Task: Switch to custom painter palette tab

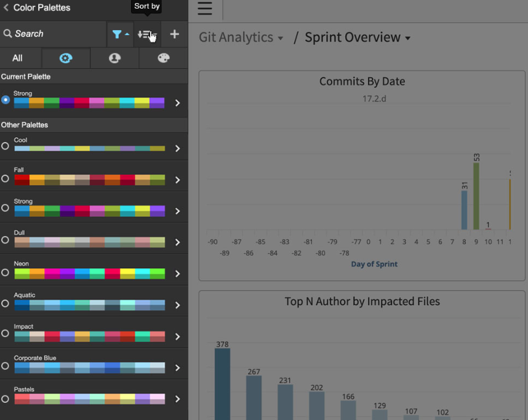Action: (164, 58)
